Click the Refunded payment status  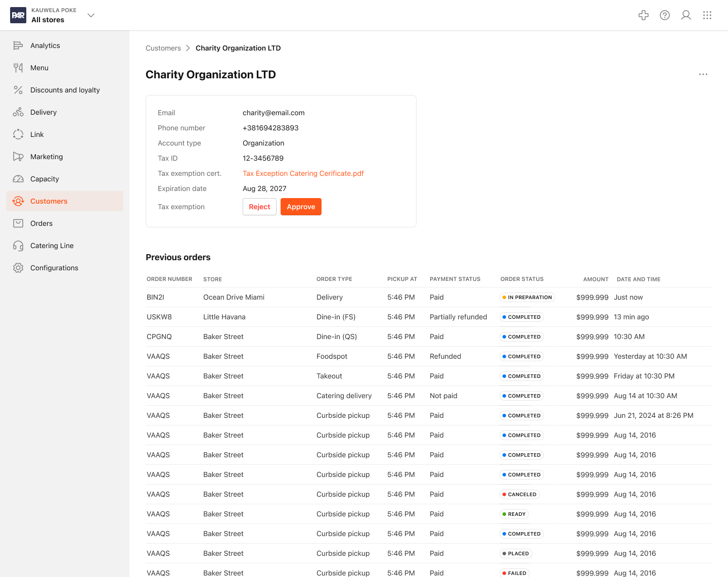point(445,356)
